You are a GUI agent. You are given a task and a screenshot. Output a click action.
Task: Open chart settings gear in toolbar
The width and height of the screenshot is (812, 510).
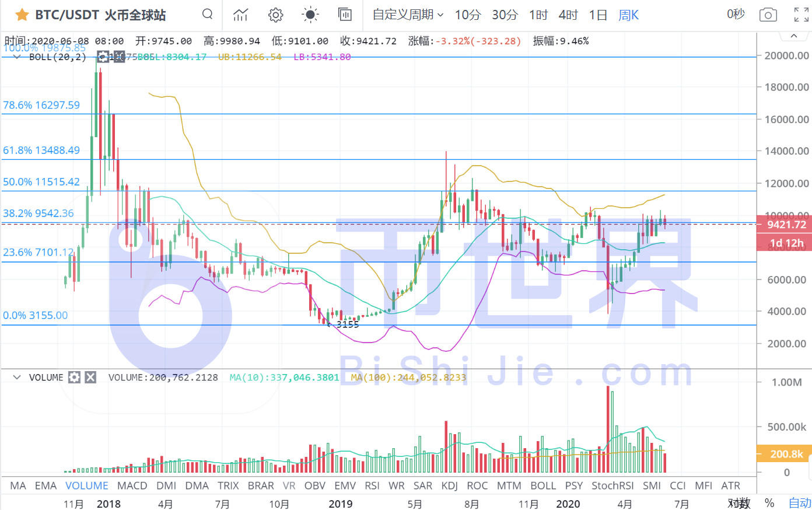click(x=275, y=15)
